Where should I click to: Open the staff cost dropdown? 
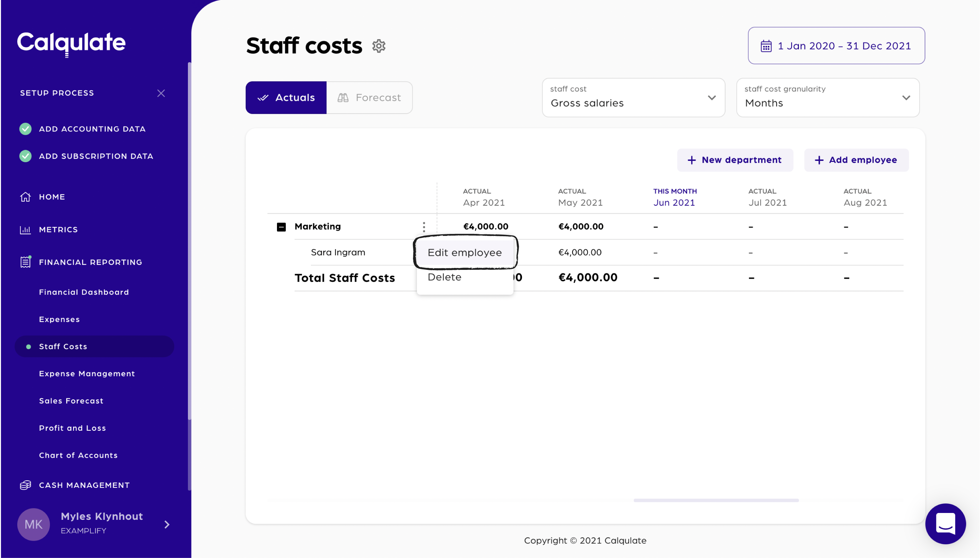point(633,98)
